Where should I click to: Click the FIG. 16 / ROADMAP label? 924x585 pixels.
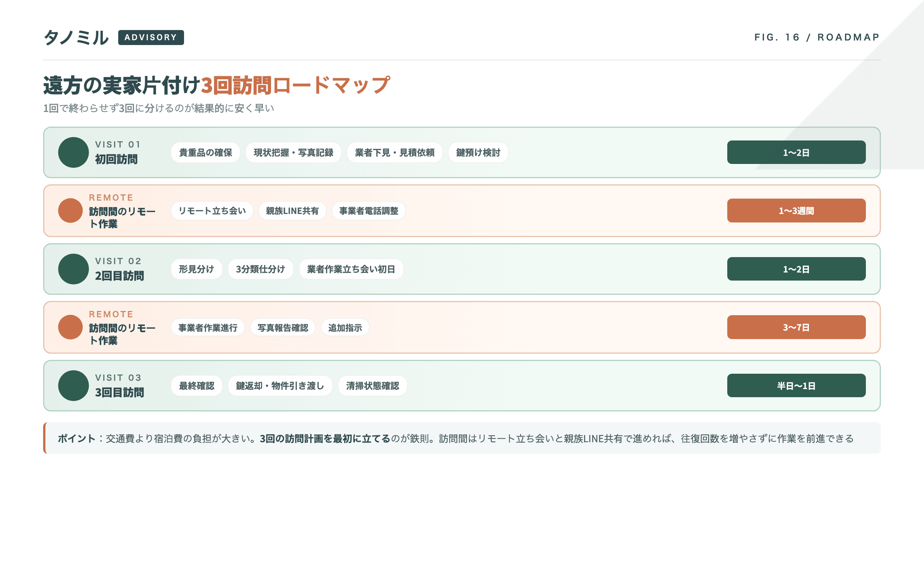pyautogui.click(x=817, y=37)
